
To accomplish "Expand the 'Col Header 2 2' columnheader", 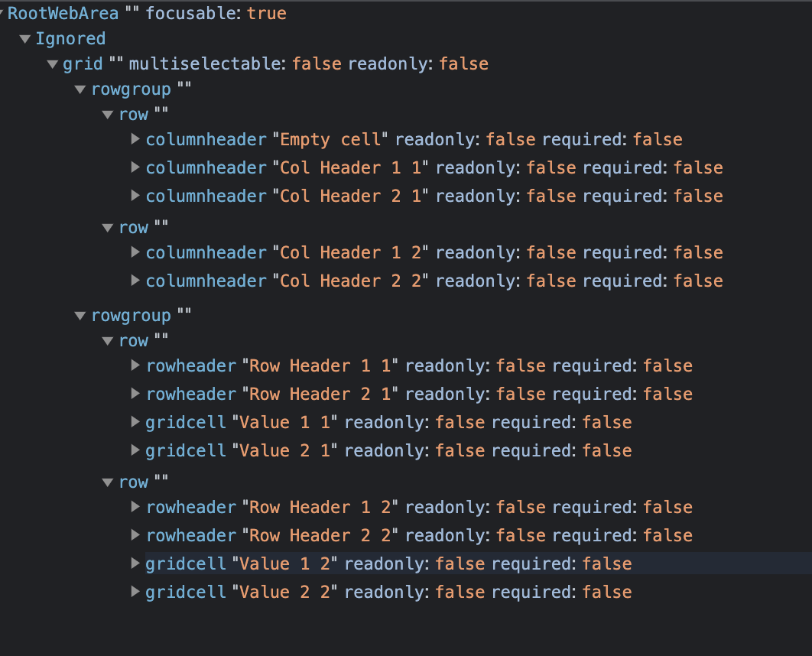I will click(135, 281).
